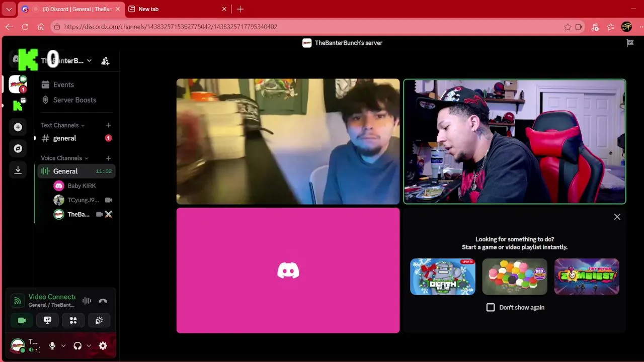
Task: Click the Add a Server plus icon
Action: 18,127
